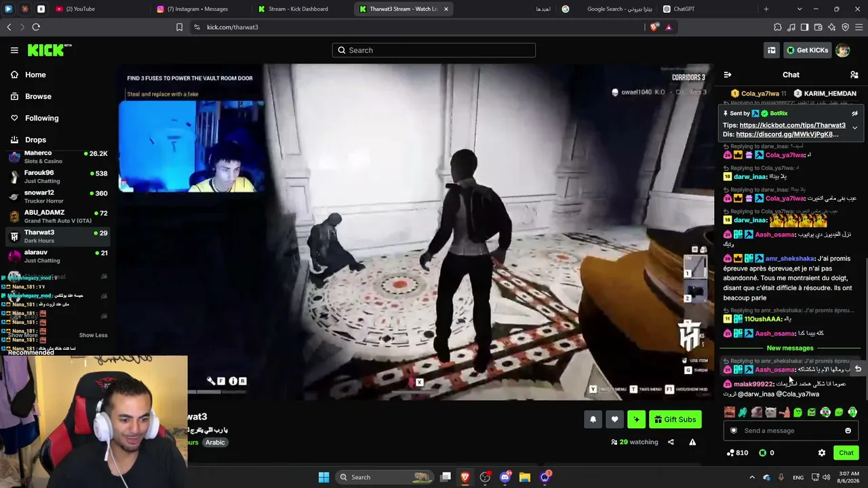
Task: Open the browser main menu
Action: coord(859,27)
